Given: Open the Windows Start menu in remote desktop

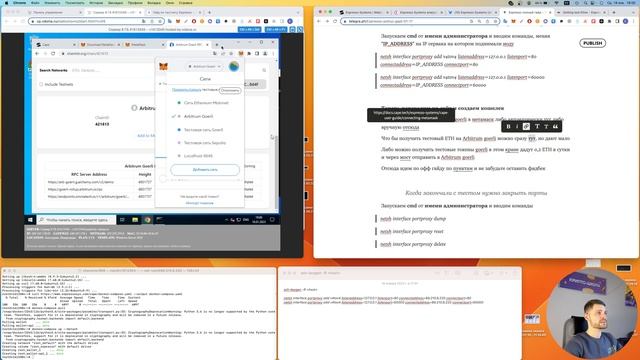Looking at the screenshot, I should (30, 220).
